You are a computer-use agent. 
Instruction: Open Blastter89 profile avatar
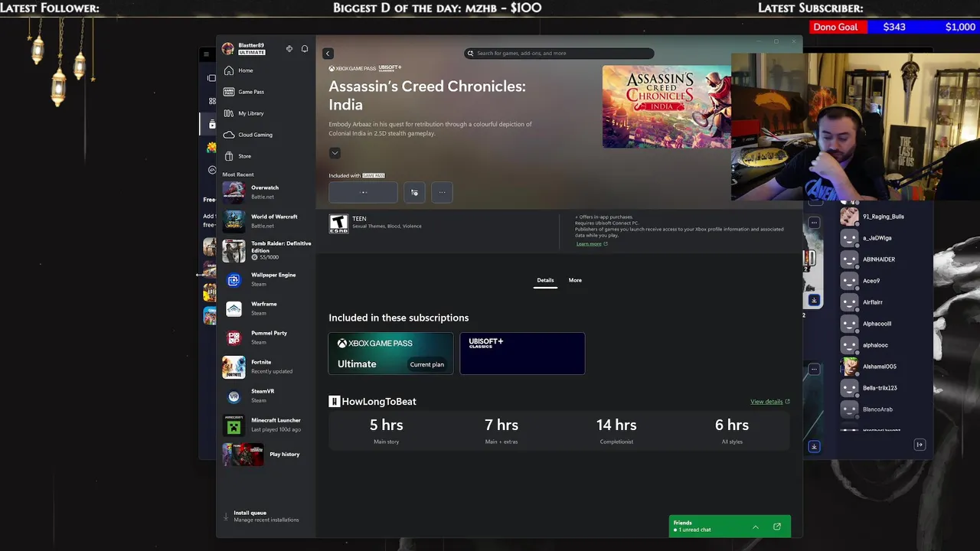tap(228, 49)
